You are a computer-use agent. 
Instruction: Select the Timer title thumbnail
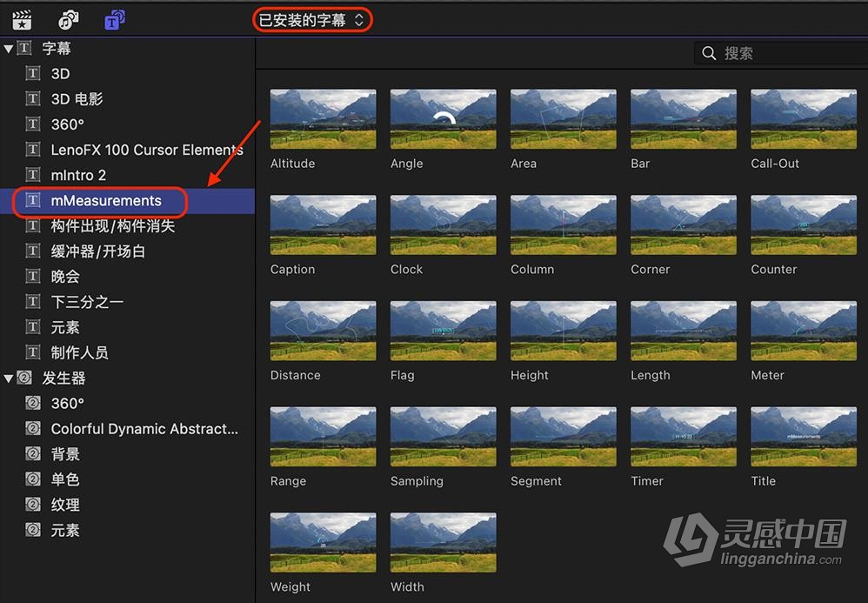[x=684, y=436]
